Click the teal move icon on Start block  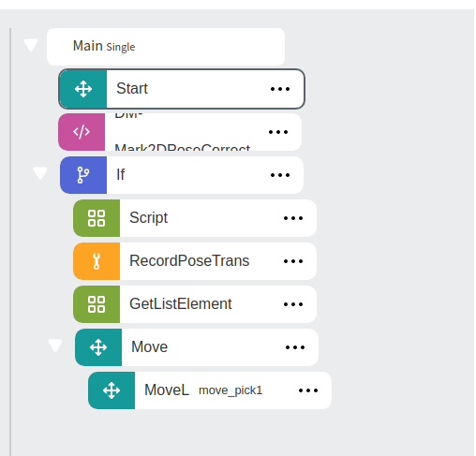pyautogui.click(x=83, y=89)
